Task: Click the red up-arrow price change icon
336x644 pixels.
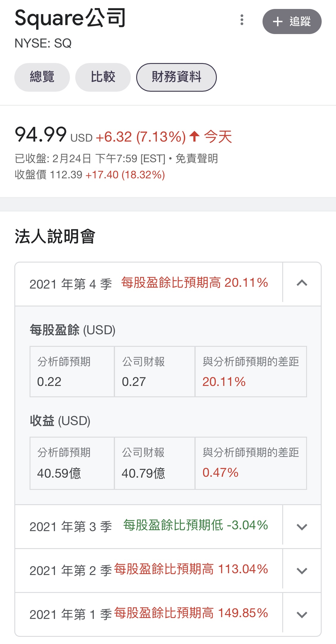Action: 194,137
